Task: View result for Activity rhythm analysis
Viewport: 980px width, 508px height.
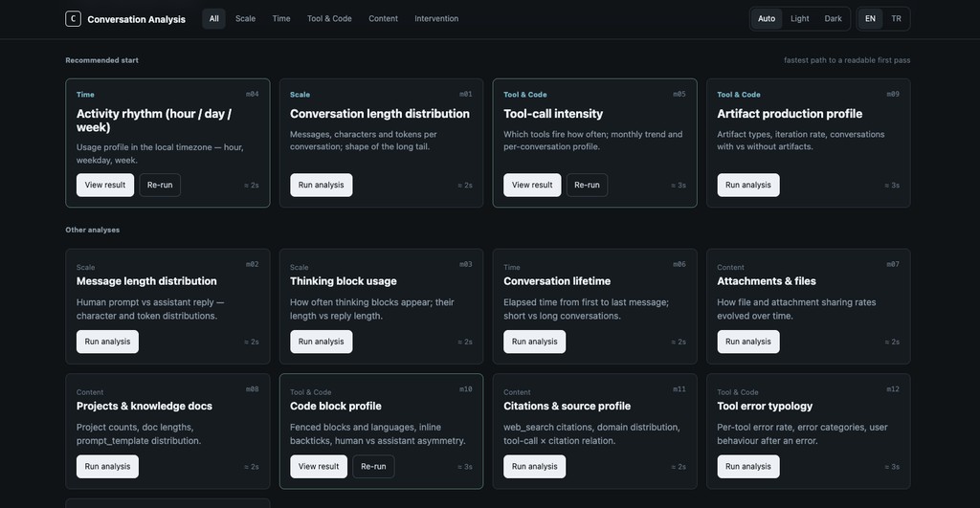Action: click(105, 185)
